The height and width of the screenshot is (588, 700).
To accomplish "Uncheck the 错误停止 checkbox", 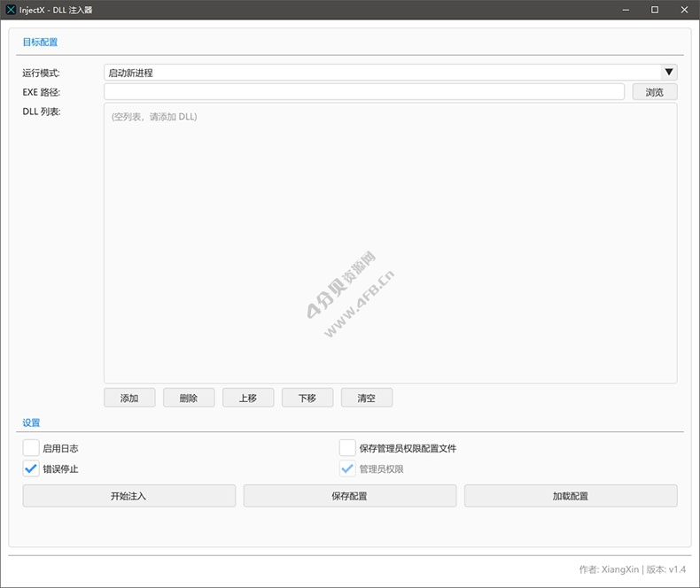I will (31, 468).
